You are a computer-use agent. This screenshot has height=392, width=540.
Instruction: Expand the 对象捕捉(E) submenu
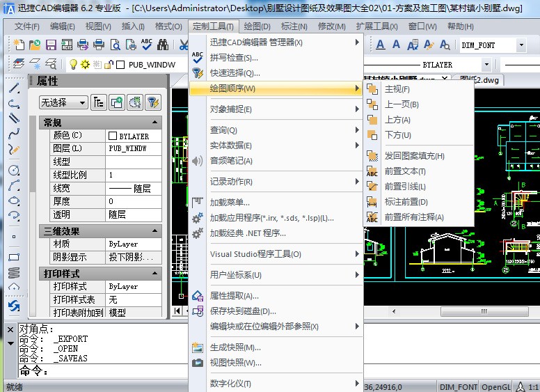pos(276,109)
